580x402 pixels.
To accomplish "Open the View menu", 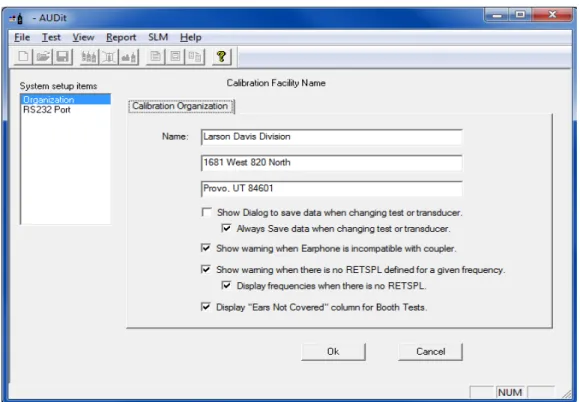I will click(83, 37).
